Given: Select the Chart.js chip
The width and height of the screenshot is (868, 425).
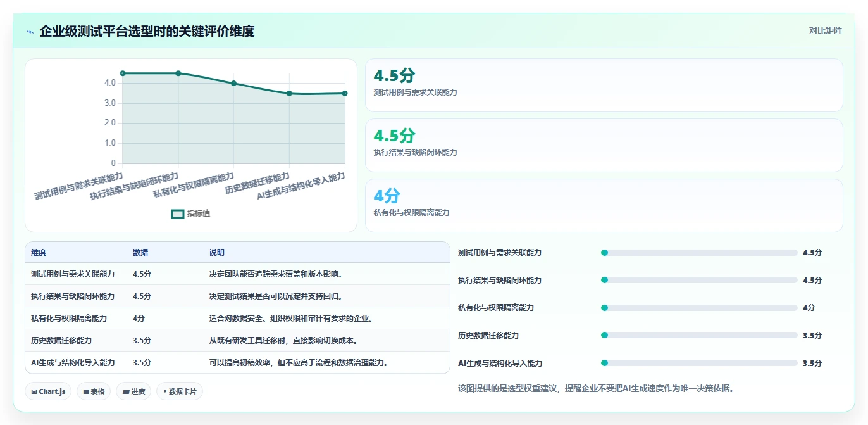Looking at the screenshot, I should coord(48,391).
